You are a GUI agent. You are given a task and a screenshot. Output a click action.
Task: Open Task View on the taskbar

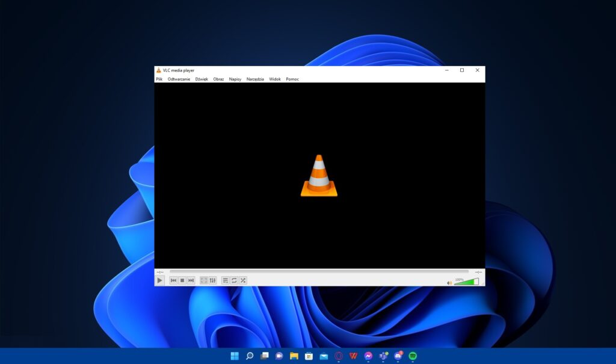[265, 356]
